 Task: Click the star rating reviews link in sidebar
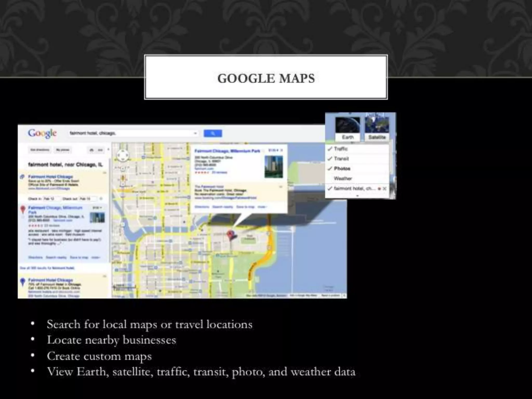(x=44, y=225)
